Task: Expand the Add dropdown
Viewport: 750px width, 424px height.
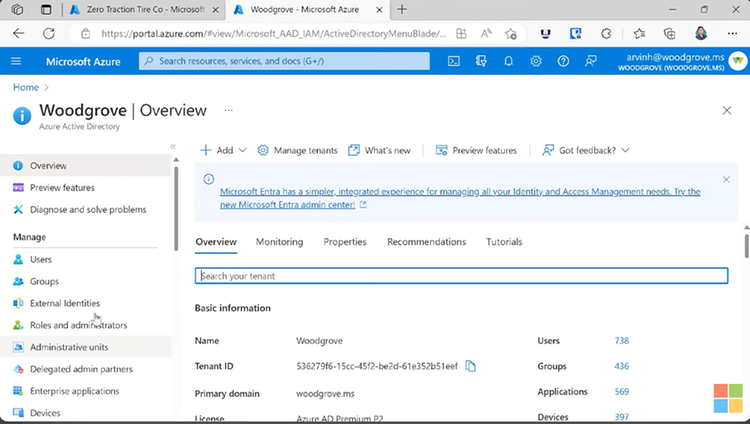Action: (x=223, y=150)
